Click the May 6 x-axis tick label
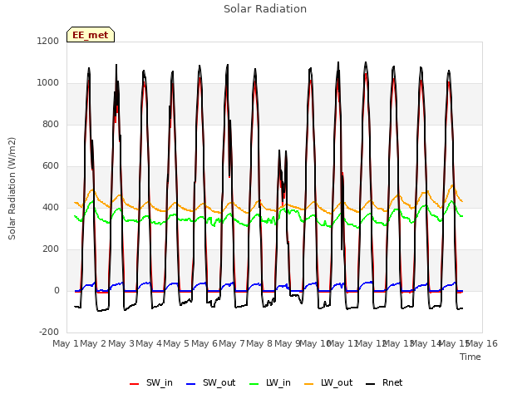This screenshot has width=532, height=399. [204, 344]
